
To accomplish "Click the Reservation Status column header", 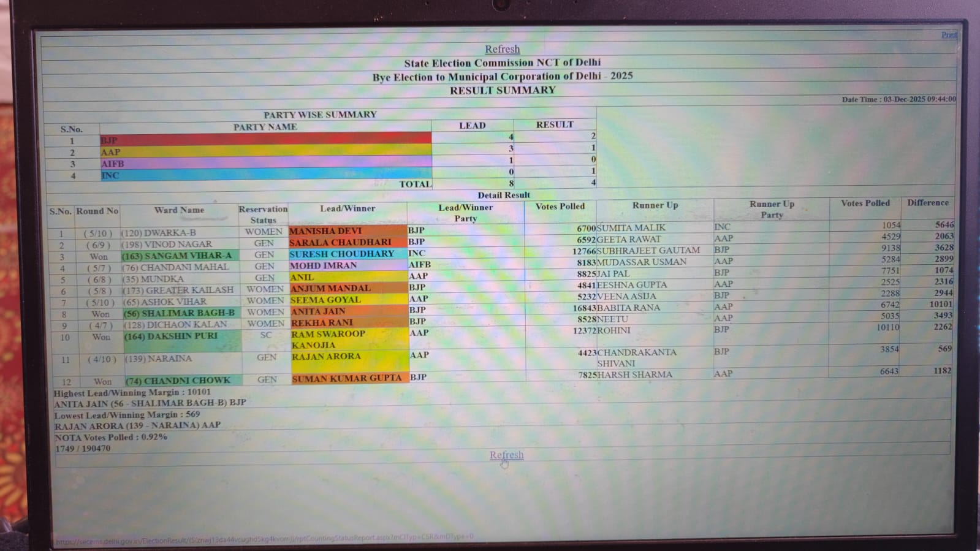I will pyautogui.click(x=263, y=214).
